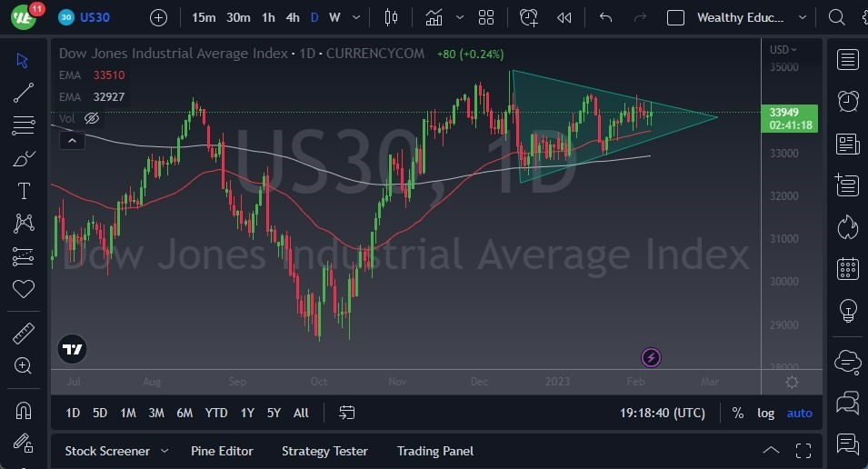Open the layout setup square
This screenshot has height=469, width=868.
pyautogui.click(x=675, y=17)
